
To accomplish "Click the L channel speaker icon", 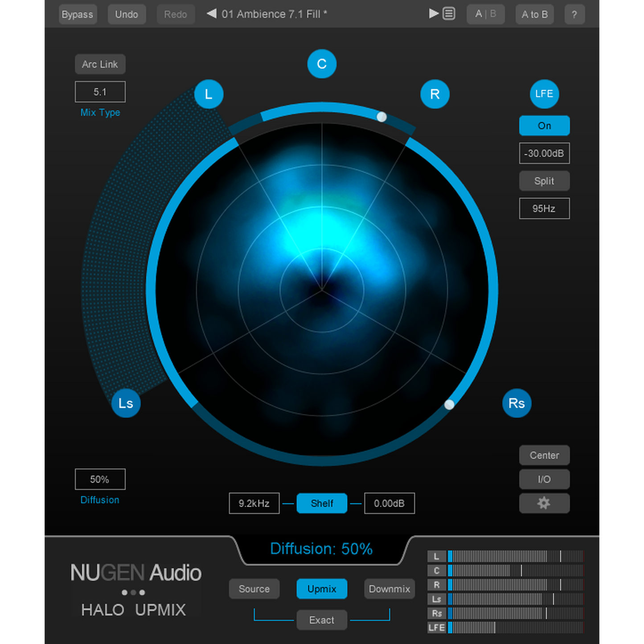I will (208, 94).
